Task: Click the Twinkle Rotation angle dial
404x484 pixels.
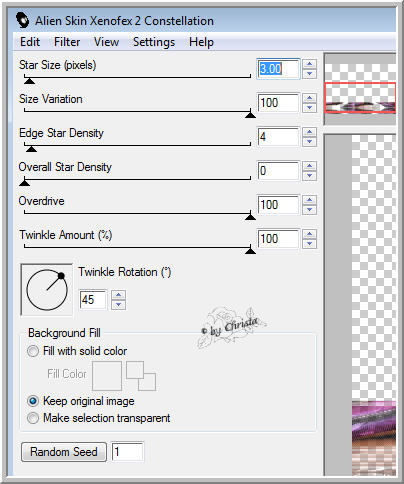Action: tap(47, 290)
